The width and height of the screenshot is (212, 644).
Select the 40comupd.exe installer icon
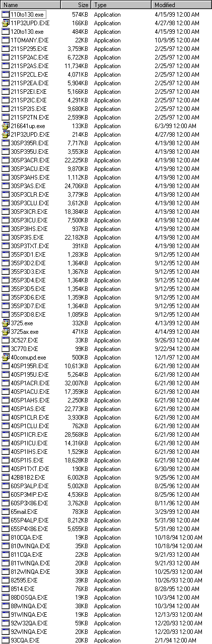coord(6,357)
